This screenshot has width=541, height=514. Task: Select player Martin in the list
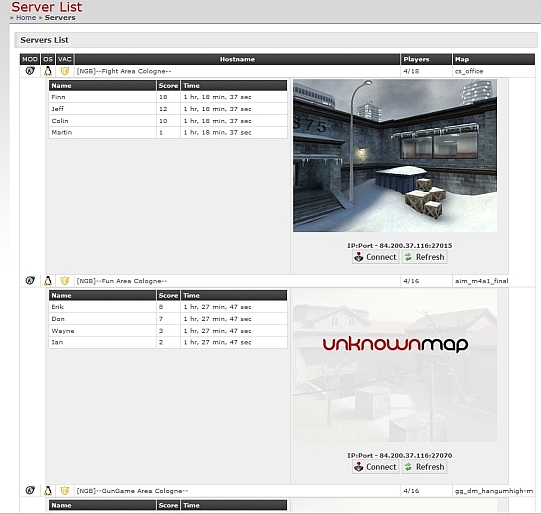pyautogui.click(x=62, y=132)
